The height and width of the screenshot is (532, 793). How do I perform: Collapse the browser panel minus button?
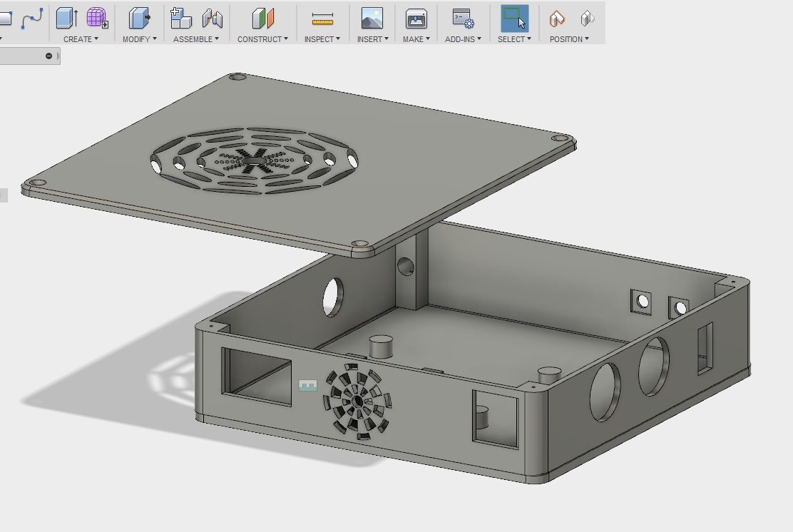(x=48, y=56)
